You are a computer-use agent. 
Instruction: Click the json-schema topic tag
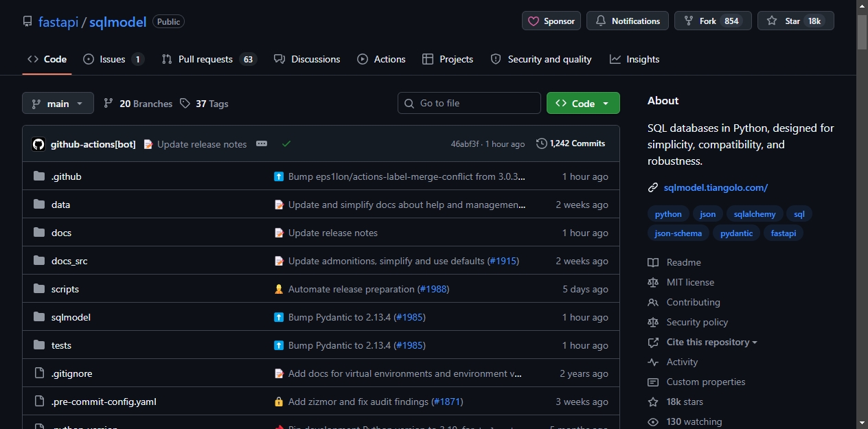pos(678,233)
